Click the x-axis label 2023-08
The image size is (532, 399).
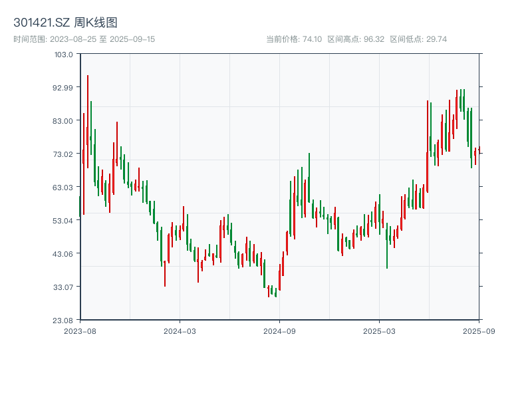point(80,331)
